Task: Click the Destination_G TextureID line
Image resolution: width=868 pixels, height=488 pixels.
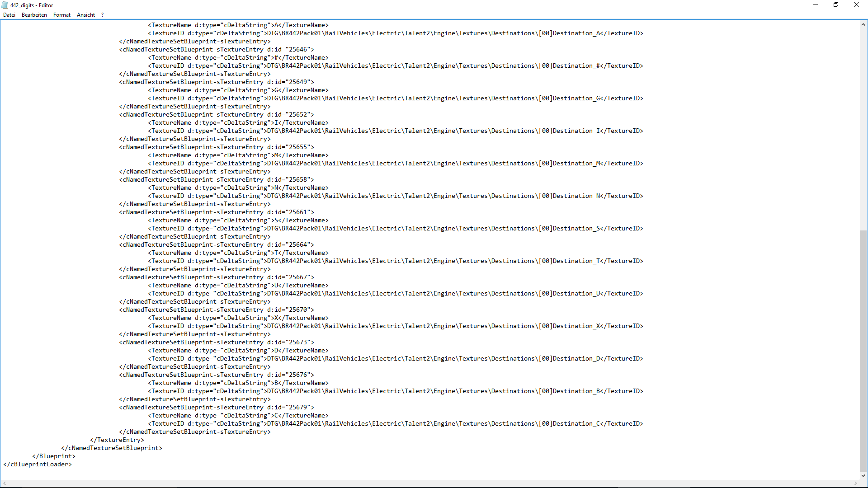Action: [x=395, y=99]
